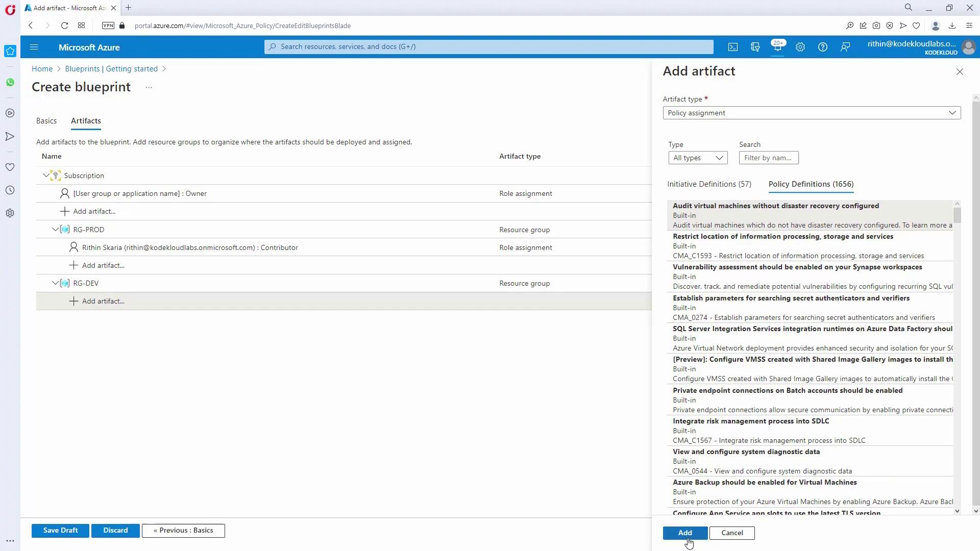
Task: Reload the browser page
Action: point(64,26)
